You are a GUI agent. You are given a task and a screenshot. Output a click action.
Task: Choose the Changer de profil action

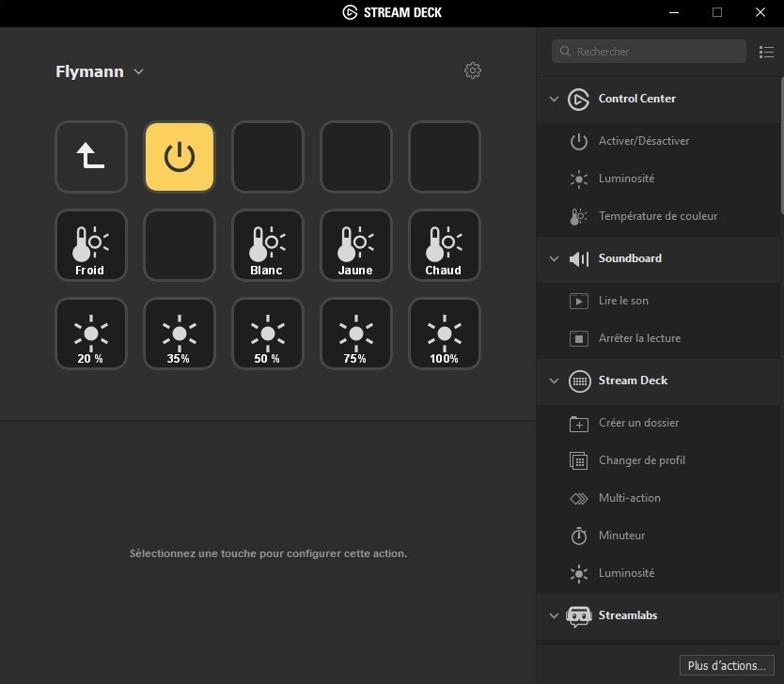[658, 460]
